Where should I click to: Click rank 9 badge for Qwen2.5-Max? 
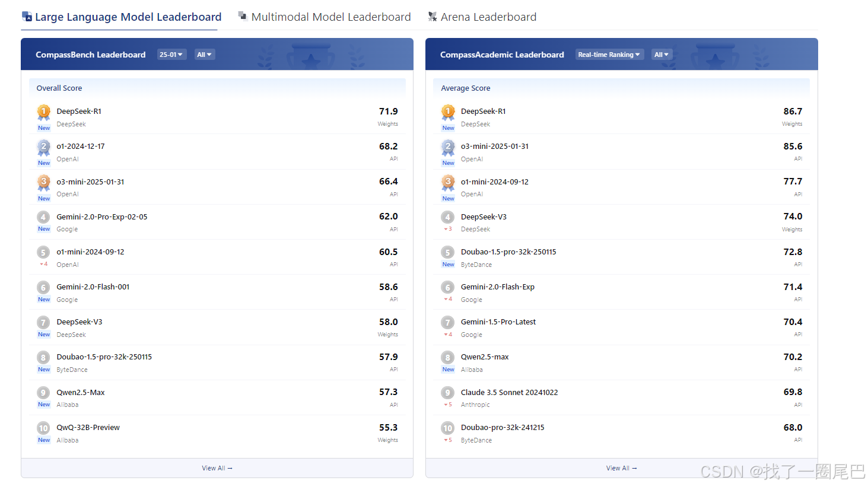click(x=43, y=393)
